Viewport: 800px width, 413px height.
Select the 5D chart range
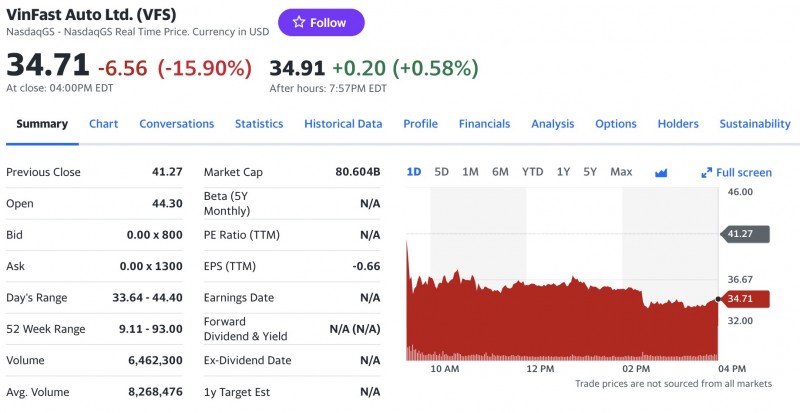pos(442,172)
